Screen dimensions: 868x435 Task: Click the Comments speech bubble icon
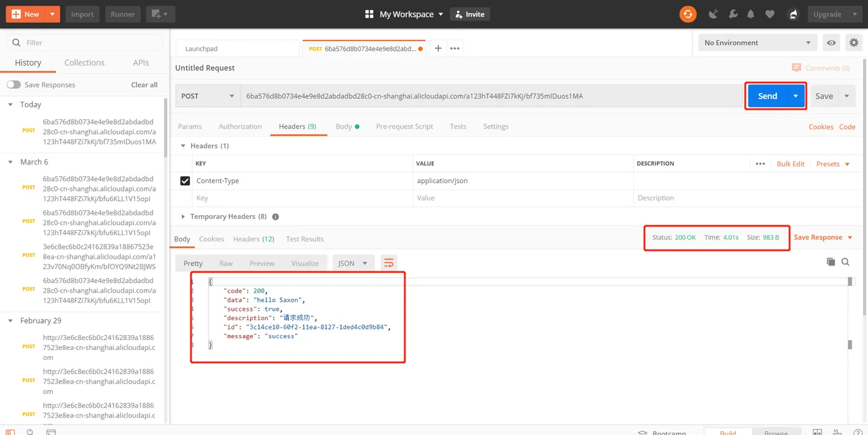click(797, 68)
